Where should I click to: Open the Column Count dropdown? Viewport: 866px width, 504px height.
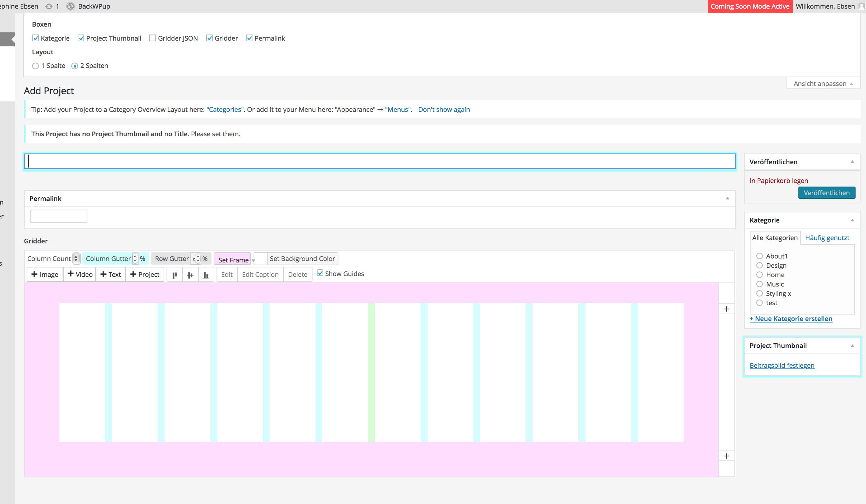(x=76, y=259)
